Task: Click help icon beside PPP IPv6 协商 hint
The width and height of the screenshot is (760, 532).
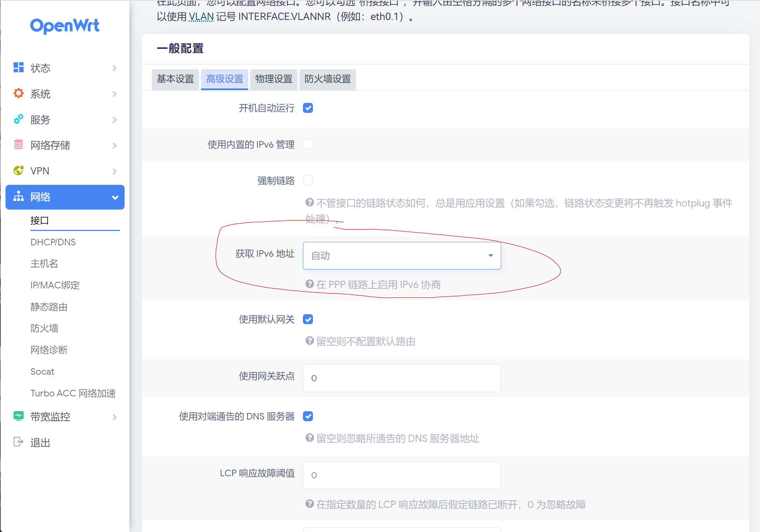Action: click(x=309, y=284)
